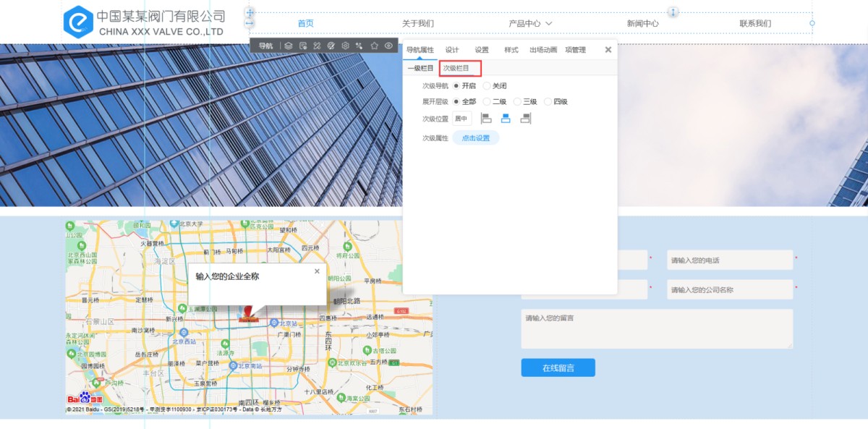Click the layers stack icon in navigation toolbar
The height and width of the screenshot is (429, 868).
pyautogui.click(x=288, y=46)
